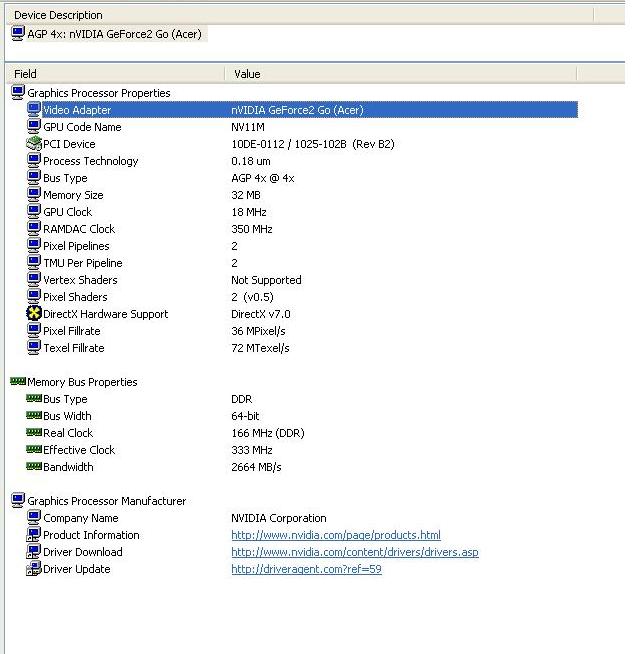640x654 pixels.
Task: Select the Memory Bus Properties heading
Action: coord(82,382)
